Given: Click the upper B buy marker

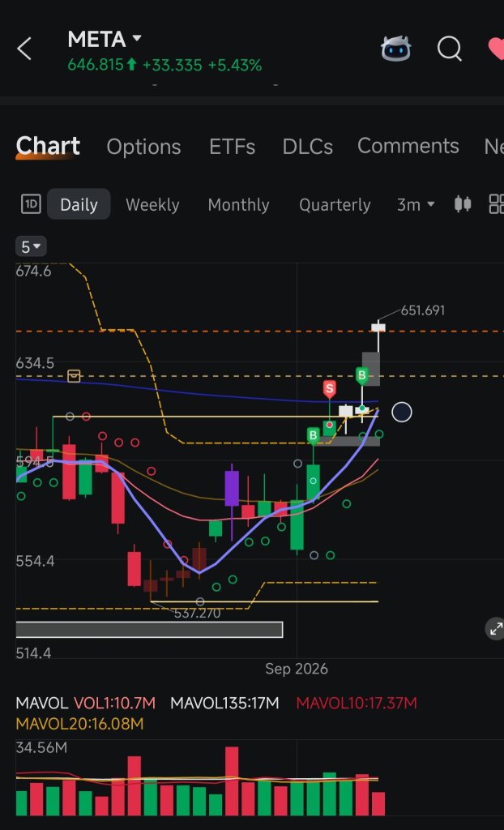Looking at the screenshot, I should tap(361, 376).
